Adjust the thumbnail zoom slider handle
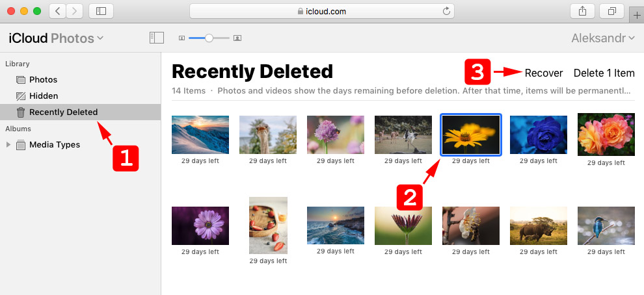The width and height of the screenshot is (644, 295). click(209, 38)
